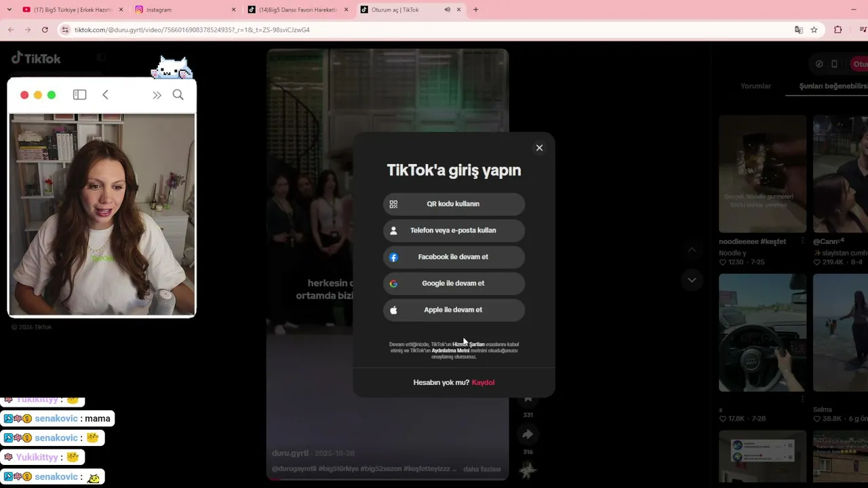The width and height of the screenshot is (868, 488).
Task: Go to the next video arrow
Action: pyautogui.click(x=692, y=280)
